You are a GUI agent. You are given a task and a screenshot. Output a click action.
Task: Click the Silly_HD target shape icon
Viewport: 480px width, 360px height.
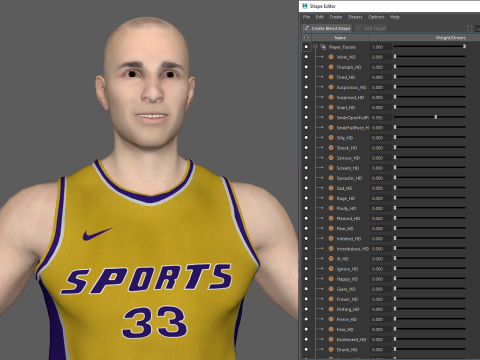331,138
